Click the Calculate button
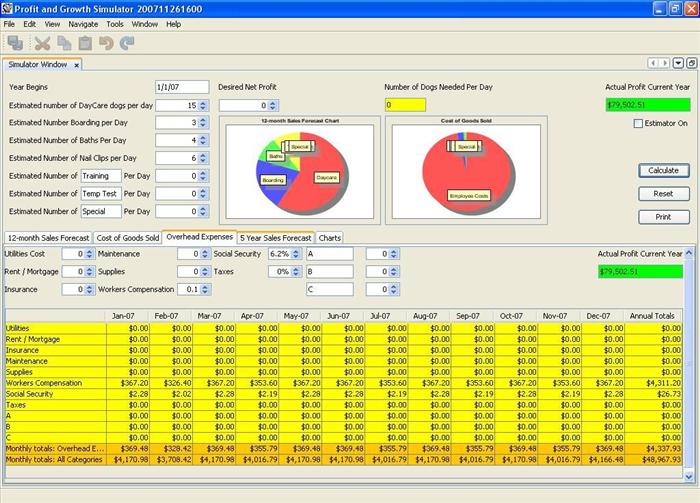Image resolution: width=700 pixels, height=503 pixels. coord(663,170)
